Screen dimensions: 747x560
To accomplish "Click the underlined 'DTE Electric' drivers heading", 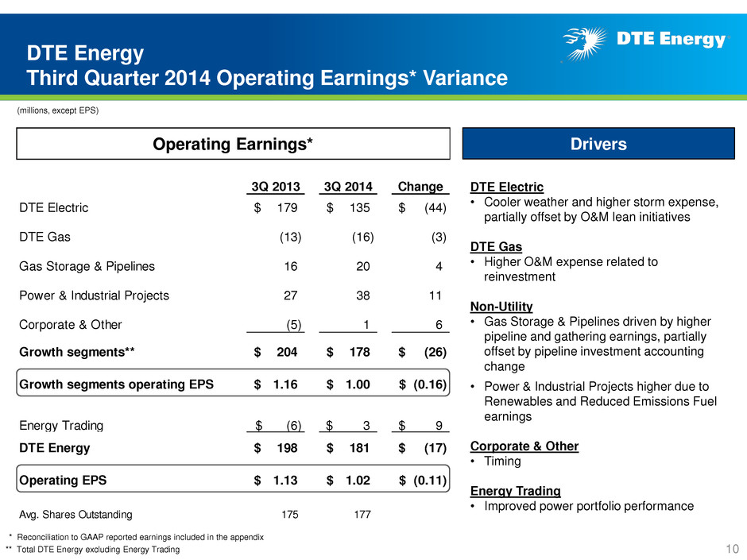I will 507,187.
